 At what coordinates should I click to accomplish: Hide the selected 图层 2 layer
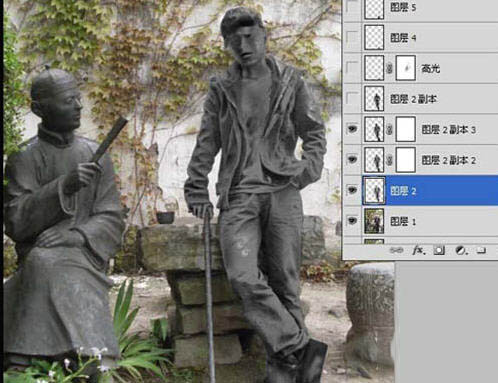(x=352, y=190)
